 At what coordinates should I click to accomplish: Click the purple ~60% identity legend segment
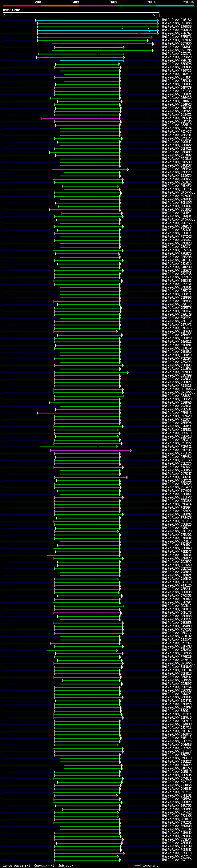[x=99, y=6]
